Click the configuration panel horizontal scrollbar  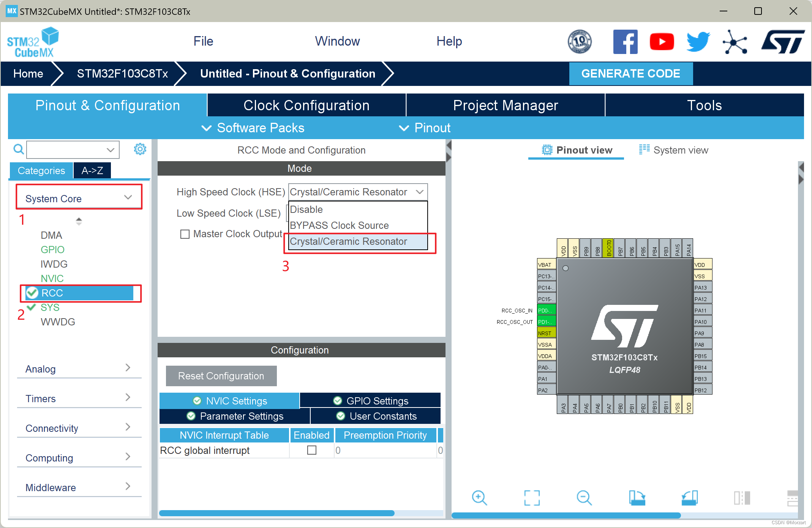coord(277,513)
